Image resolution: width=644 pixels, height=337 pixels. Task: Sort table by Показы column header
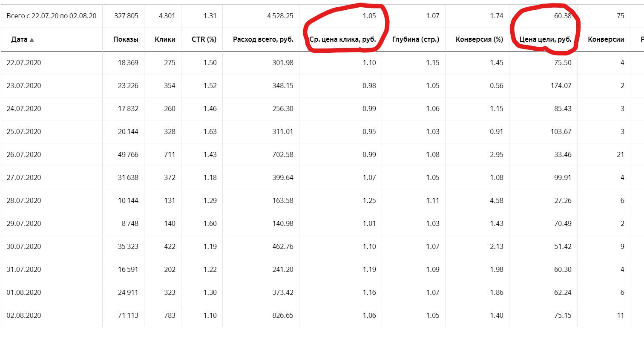pos(126,40)
